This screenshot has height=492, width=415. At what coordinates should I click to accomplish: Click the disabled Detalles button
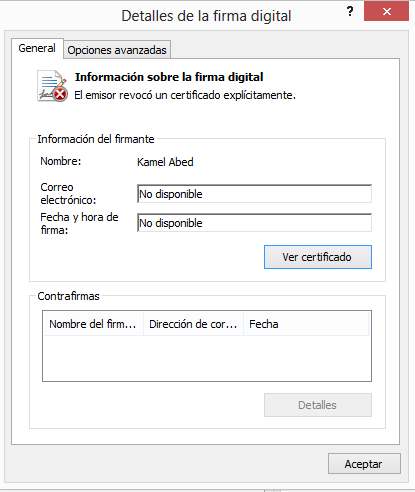click(318, 405)
